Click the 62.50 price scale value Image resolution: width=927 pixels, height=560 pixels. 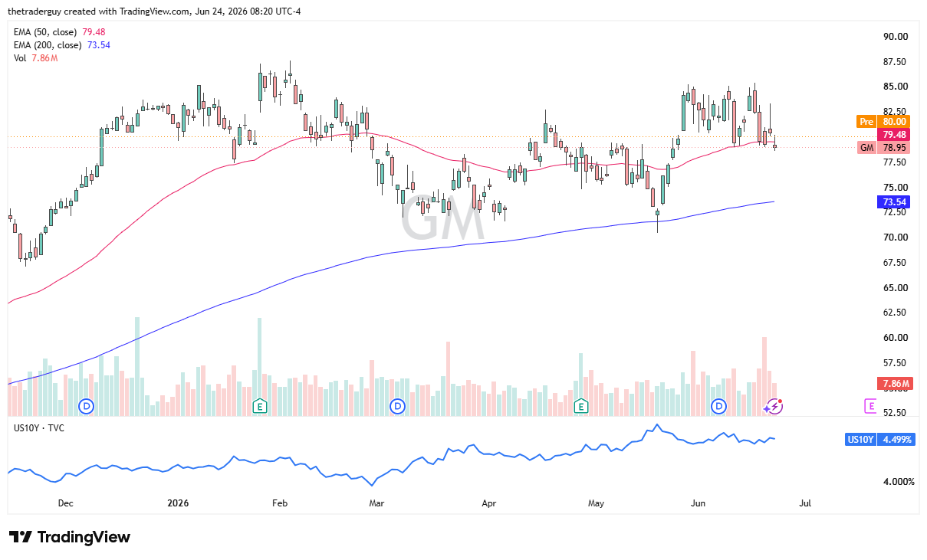pyautogui.click(x=896, y=313)
